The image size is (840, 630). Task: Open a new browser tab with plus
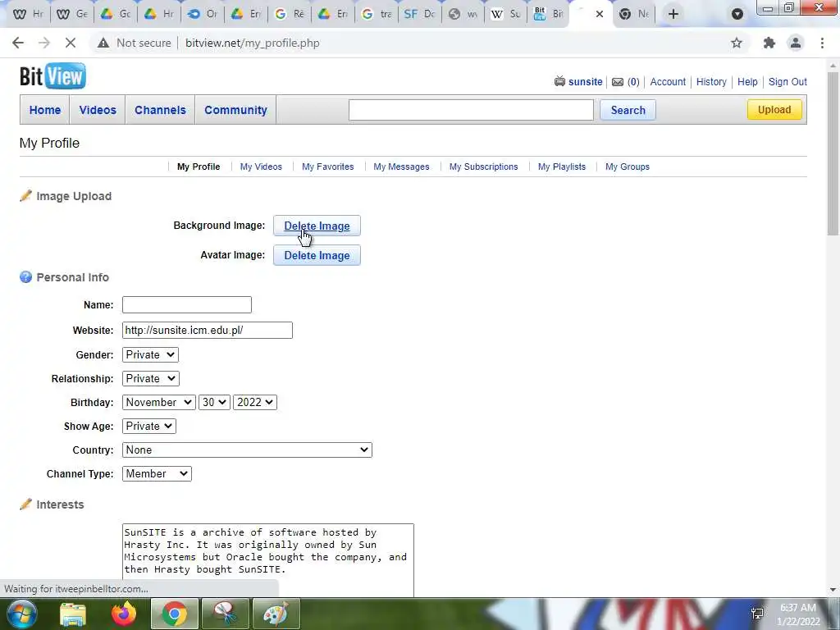click(x=673, y=14)
